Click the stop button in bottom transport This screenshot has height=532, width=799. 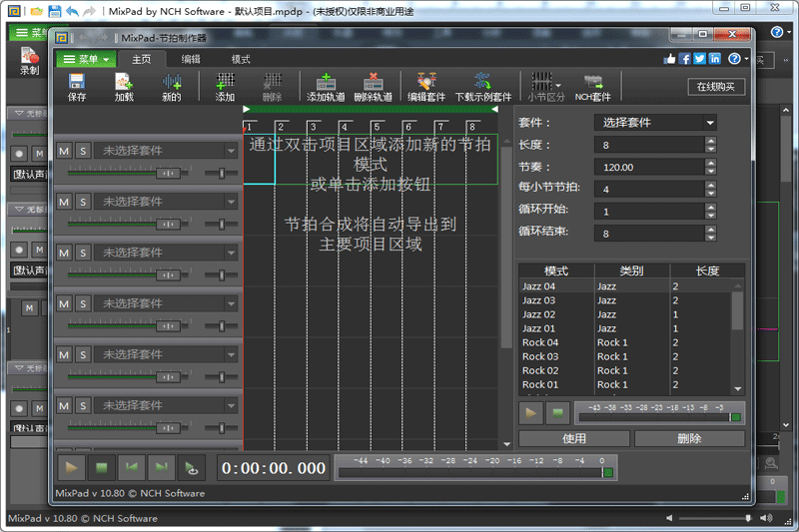(102, 468)
